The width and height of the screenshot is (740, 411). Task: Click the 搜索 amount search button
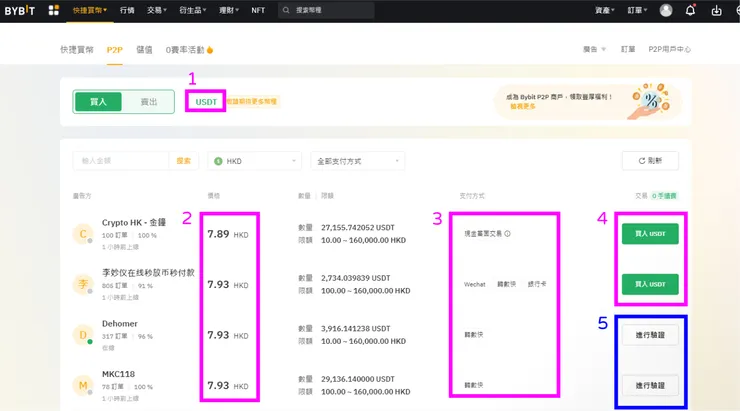[183, 161]
